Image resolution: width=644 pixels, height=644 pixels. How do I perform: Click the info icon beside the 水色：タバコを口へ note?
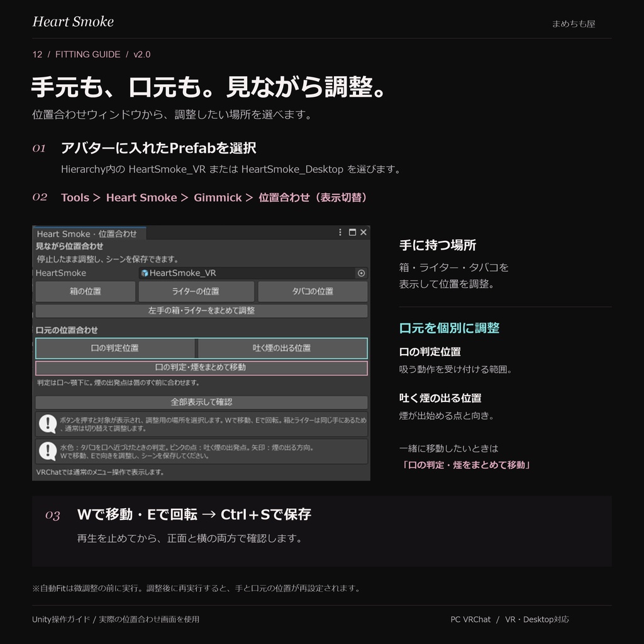[48, 451]
